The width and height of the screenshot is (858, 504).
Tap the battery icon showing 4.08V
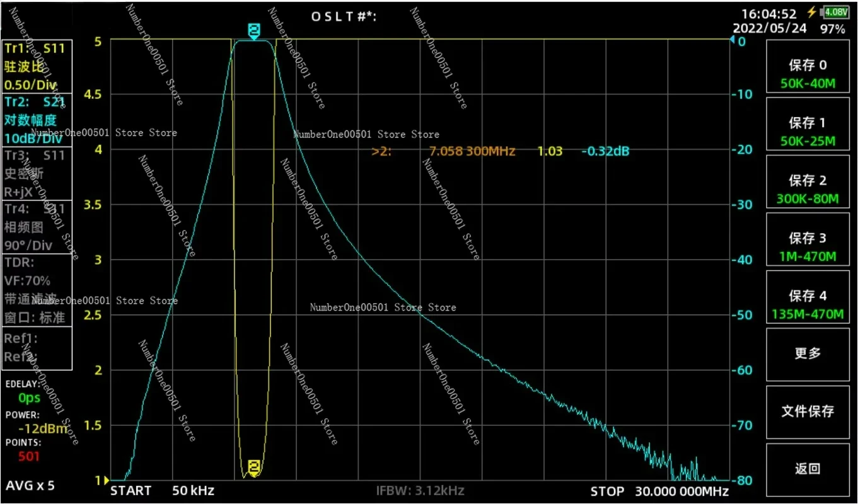click(836, 12)
